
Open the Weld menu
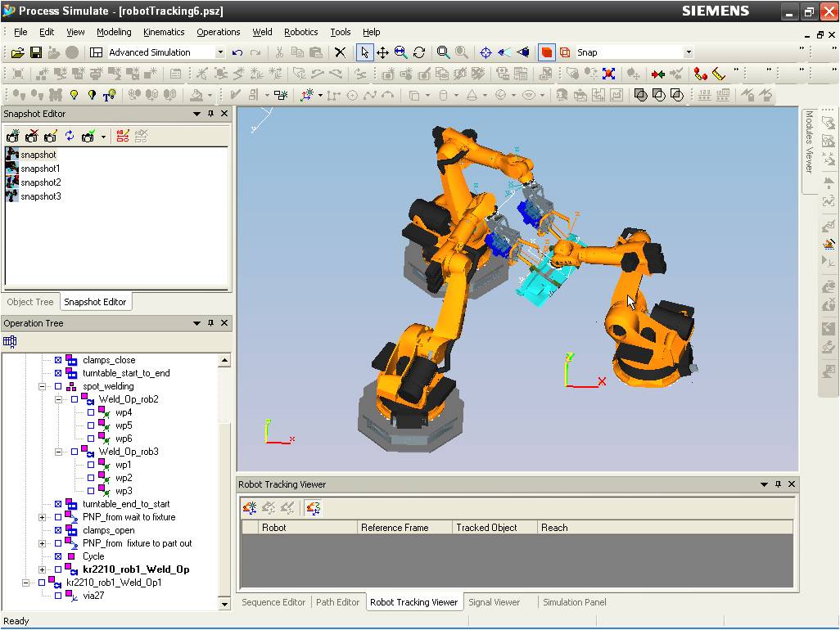[x=263, y=32]
